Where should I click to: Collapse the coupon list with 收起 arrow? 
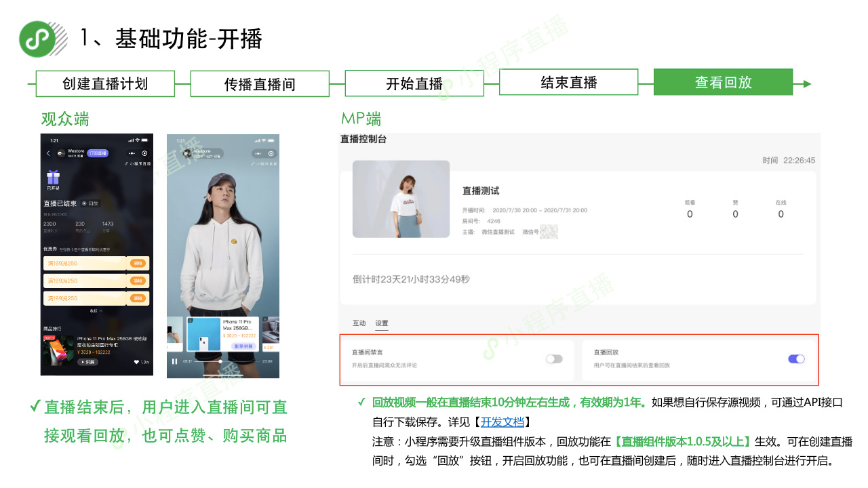coord(97,311)
